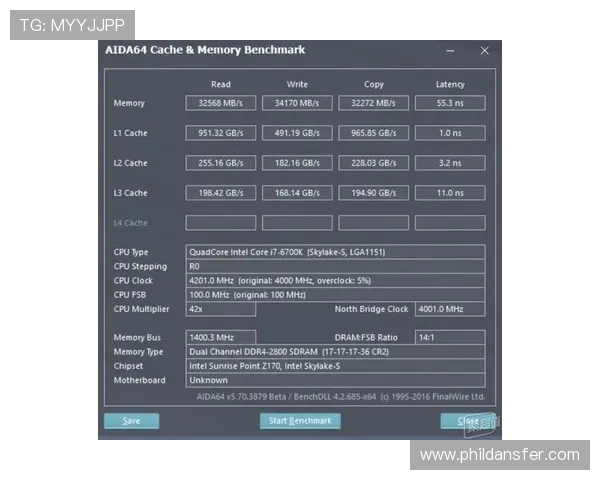Screen dimensions: 600x480
Task: Select the L2 Cache Write result field
Action: tap(297, 163)
